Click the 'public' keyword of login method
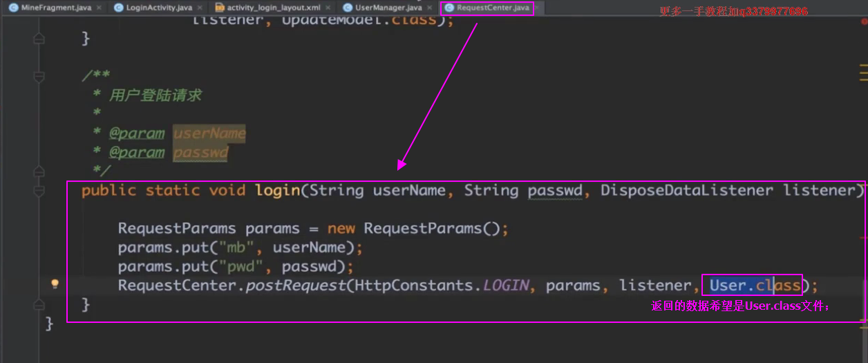Viewport: 868px width, 363px height. (x=108, y=190)
